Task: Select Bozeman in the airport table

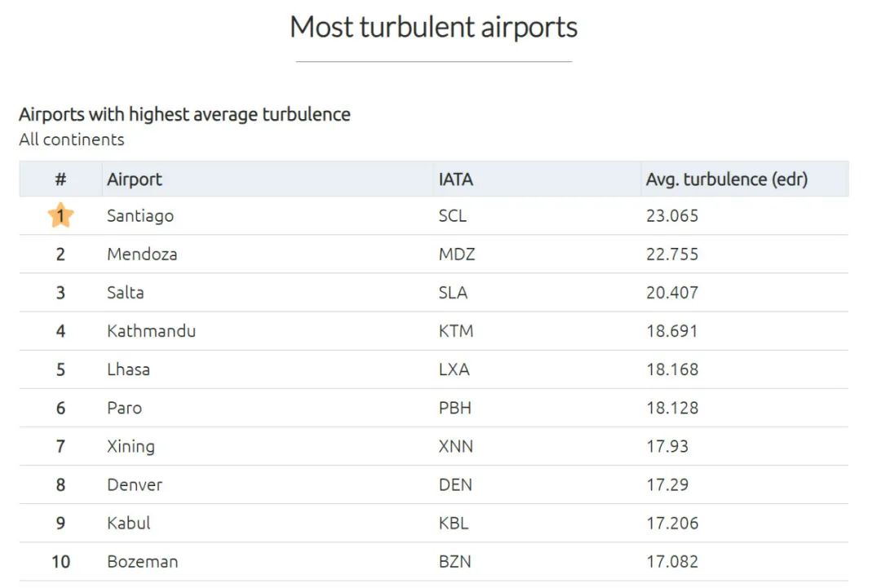Action: coord(142,562)
